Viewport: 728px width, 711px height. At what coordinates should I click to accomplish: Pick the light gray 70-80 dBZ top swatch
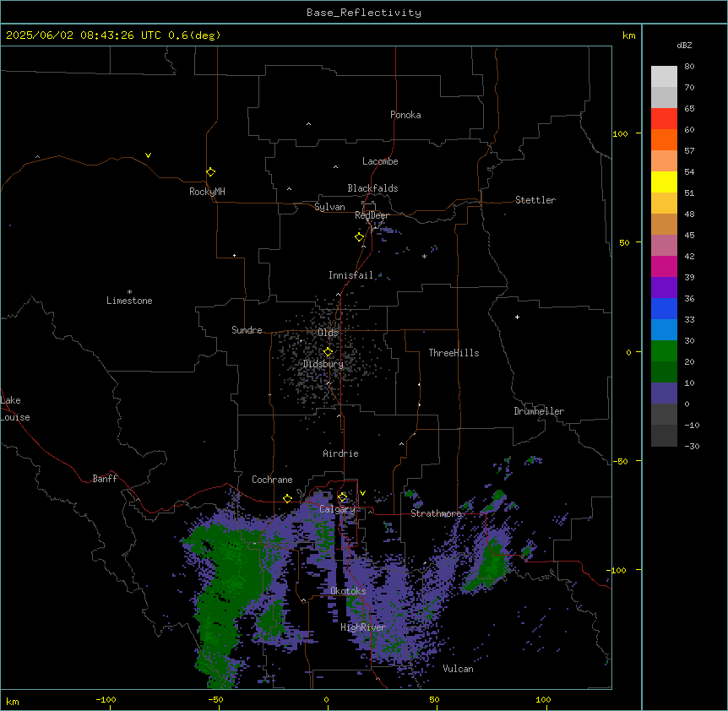tap(664, 77)
